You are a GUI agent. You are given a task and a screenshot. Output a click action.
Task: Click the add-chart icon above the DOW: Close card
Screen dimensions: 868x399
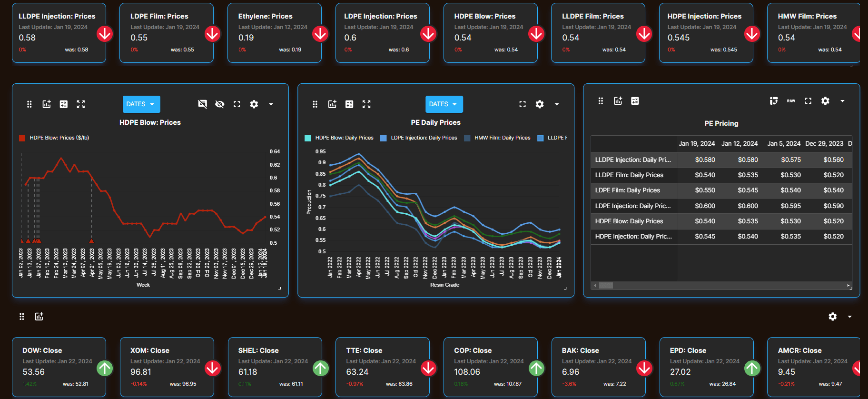(x=39, y=317)
